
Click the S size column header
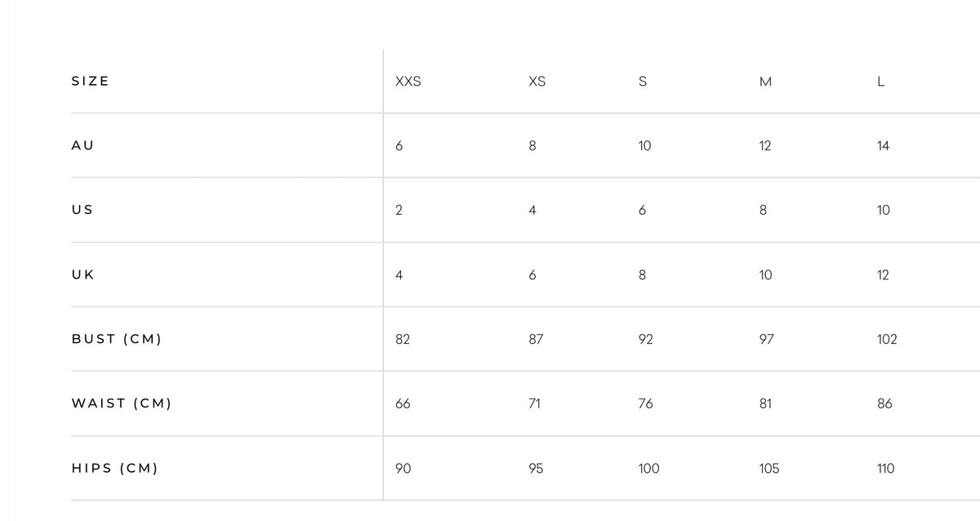point(643,82)
